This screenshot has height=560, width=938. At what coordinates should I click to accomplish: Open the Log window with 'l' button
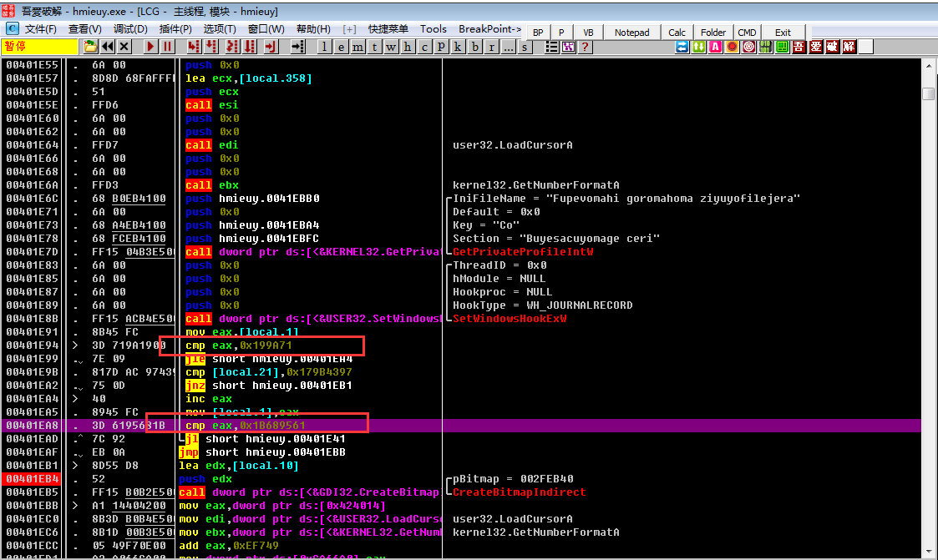[x=324, y=47]
